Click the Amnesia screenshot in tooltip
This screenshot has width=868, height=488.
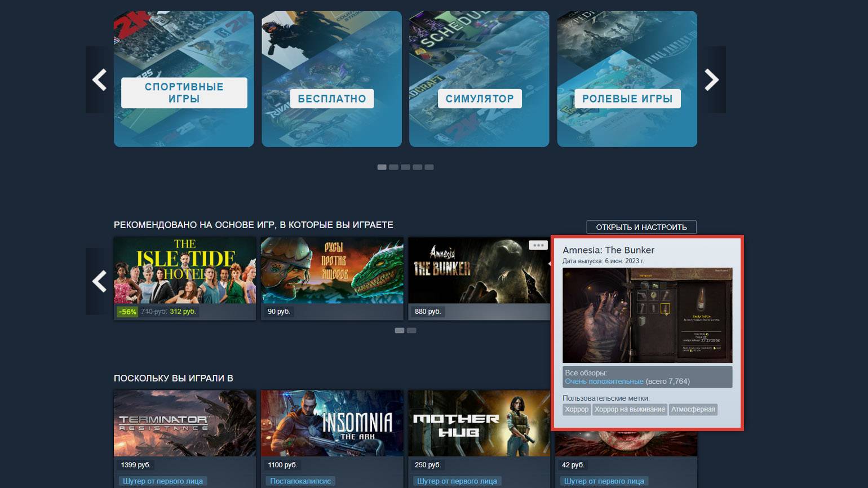click(648, 315)
